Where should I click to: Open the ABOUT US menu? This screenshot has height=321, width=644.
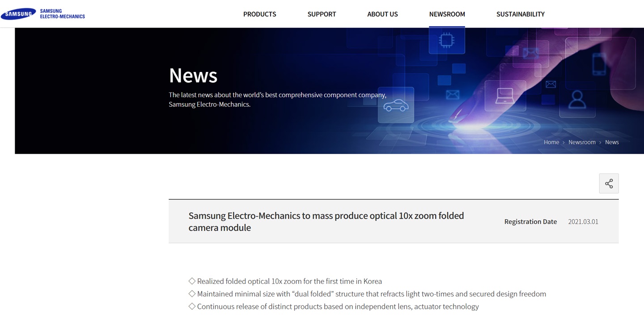click(x=382, y=14)
